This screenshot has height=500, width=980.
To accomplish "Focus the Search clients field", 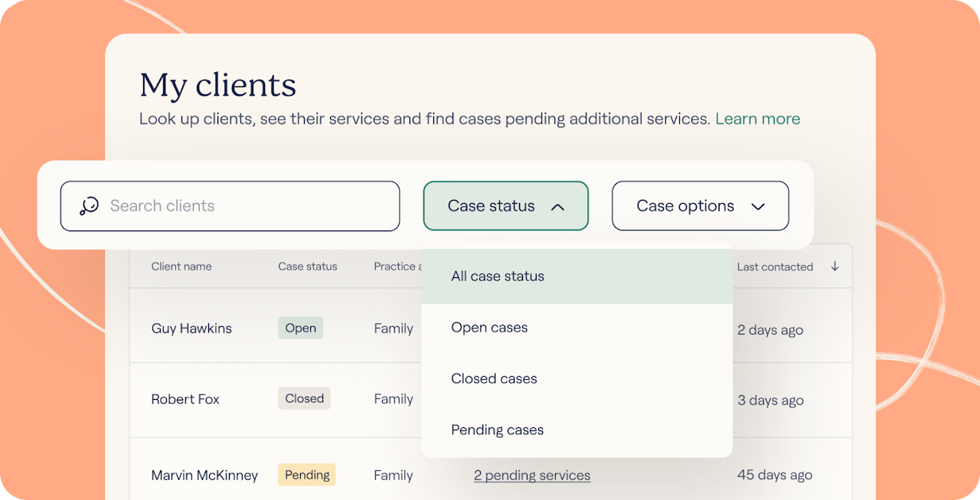I will tap(245, 206).
